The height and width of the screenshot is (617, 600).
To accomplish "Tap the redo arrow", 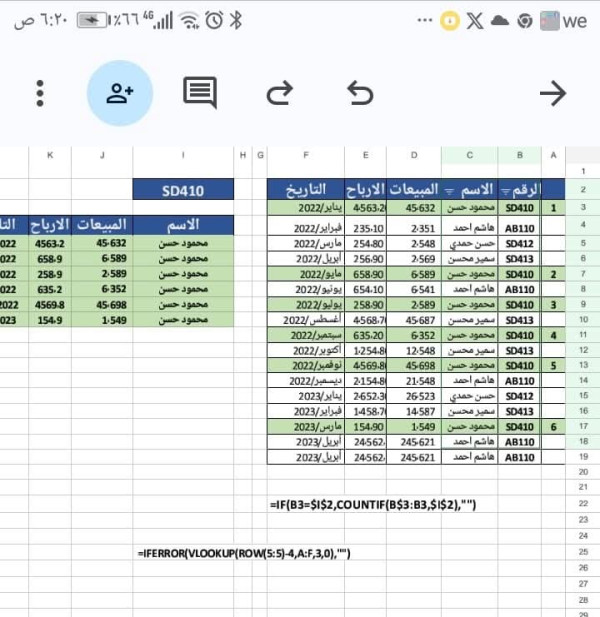I will coord(279,93).
